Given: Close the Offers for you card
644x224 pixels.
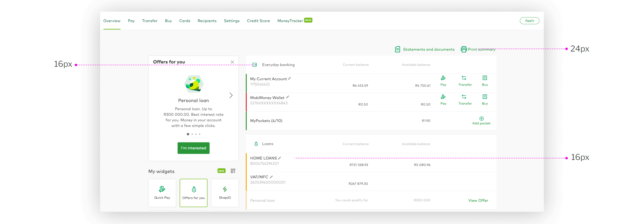Looking at the screenshot, I should pos(232,62).
